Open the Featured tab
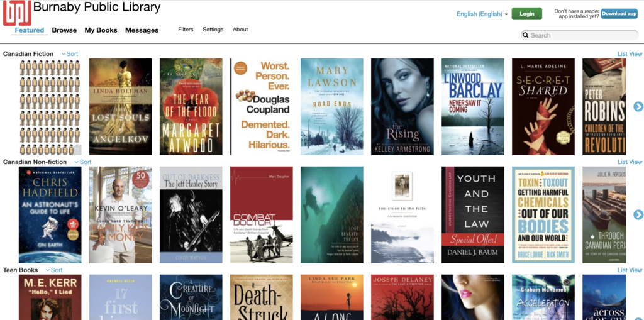Screen dimensions: 644x320 30,30
